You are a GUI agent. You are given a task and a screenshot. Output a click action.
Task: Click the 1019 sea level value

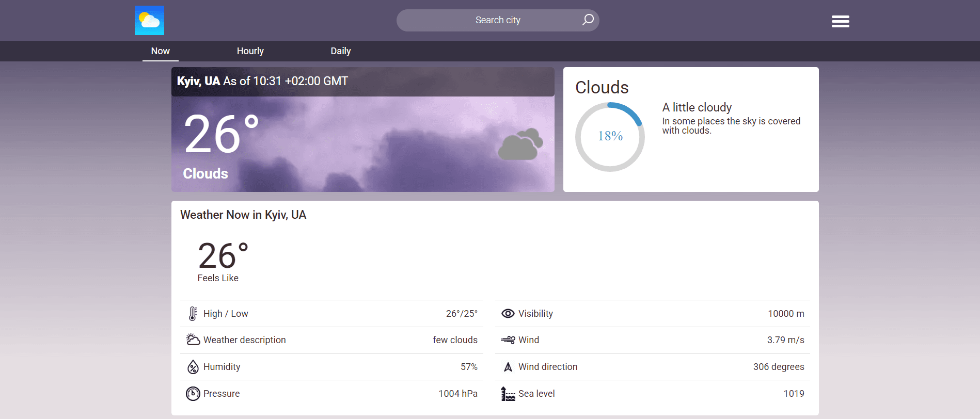tap(794, 394)
